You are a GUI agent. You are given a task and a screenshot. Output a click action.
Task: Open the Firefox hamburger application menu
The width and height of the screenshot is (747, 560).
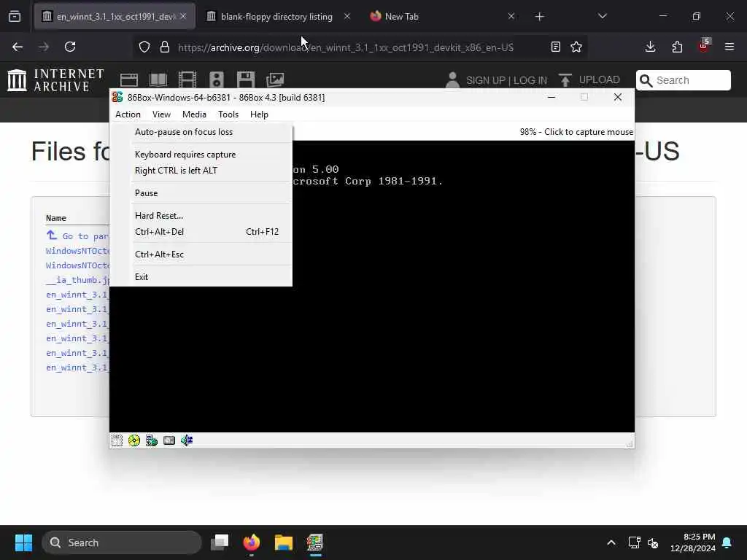(729, 47)
